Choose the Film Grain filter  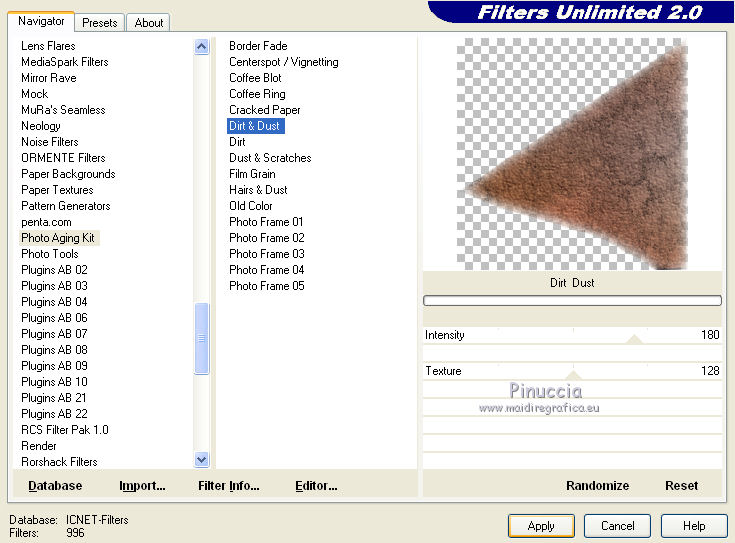tap(252, 173)
